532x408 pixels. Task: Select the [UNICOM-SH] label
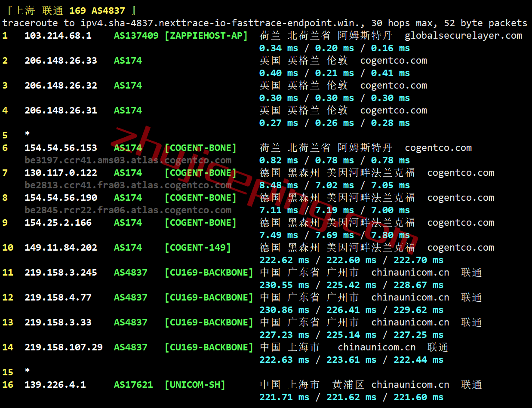[195, 385]
